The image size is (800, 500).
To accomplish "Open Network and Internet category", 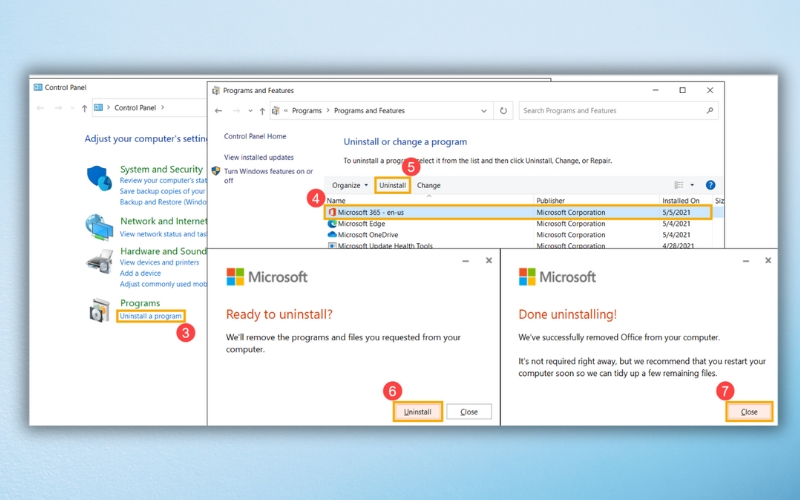I will point(163,221).
